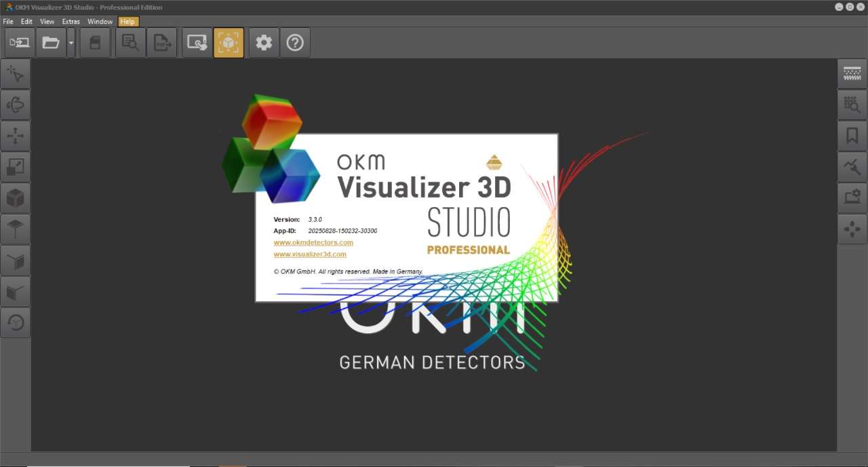Open the Extras menu
The width and height of the screenshot is (868, 467).
click(71, 22)
